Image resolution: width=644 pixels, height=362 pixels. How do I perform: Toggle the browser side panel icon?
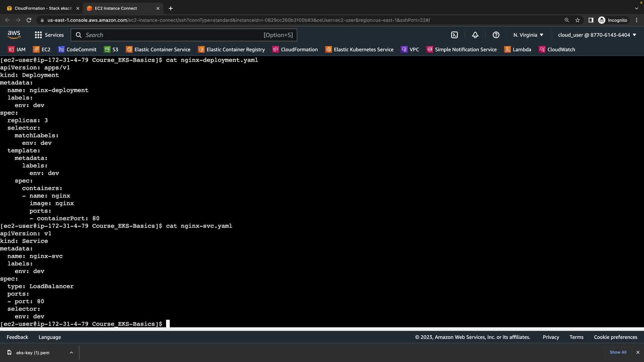[591, 20]
